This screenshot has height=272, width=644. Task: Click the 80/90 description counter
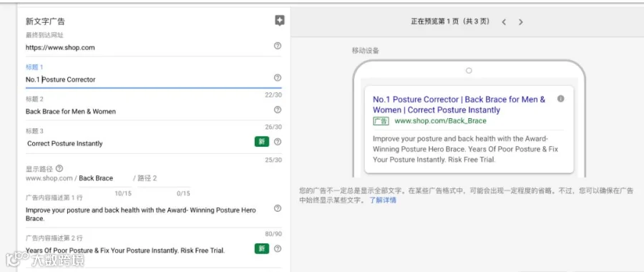coord(273,234)
